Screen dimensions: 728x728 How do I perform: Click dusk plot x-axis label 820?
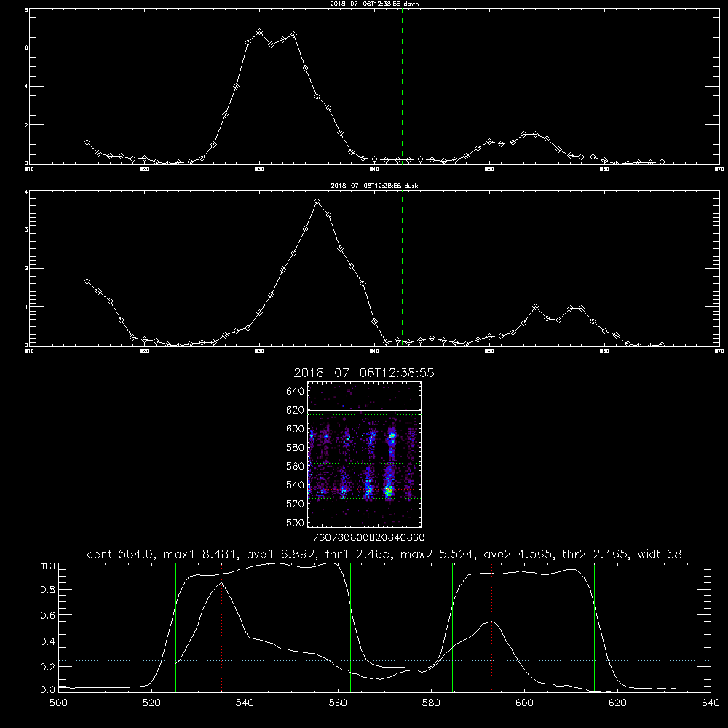click(x=144, y=352)
